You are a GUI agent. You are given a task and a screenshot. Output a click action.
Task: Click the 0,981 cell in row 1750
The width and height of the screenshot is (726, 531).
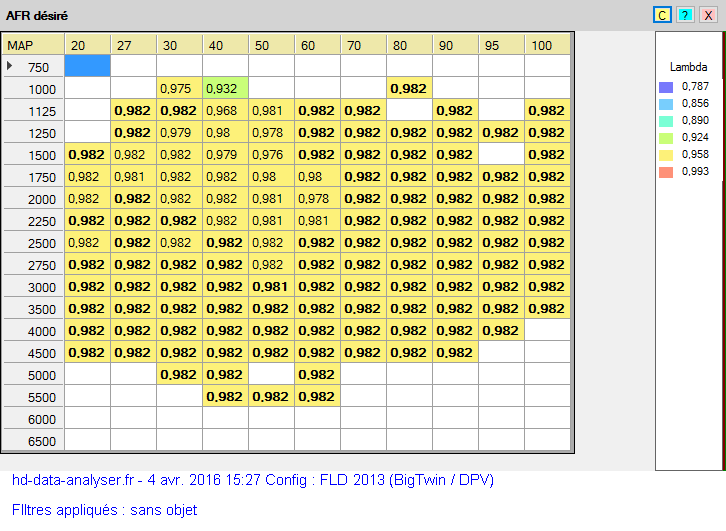tap(133, 176)
